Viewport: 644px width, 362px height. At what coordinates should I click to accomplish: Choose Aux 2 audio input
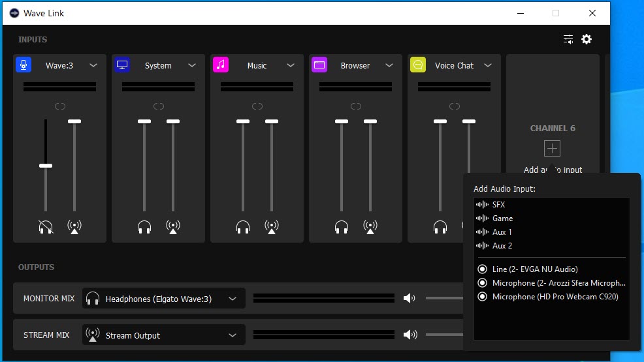point(551,245)
